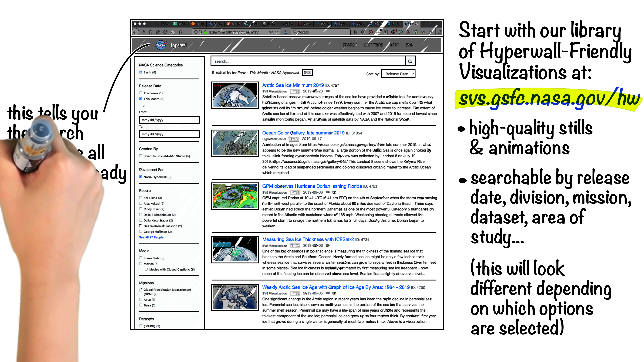The height and width of the screenshot is (362, 644).
Task: Open Measuring Sea Ice Thickness with ICESat-2 link
Action: tap(308, 240)
